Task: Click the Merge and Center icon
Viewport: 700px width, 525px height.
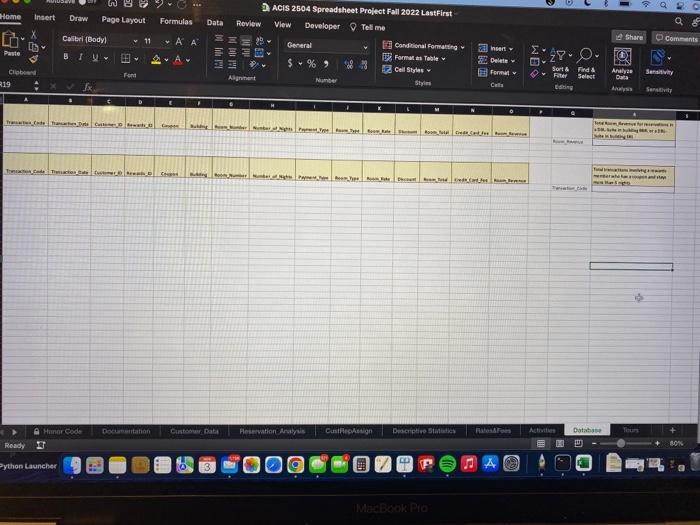Action: tap(259, 53)
